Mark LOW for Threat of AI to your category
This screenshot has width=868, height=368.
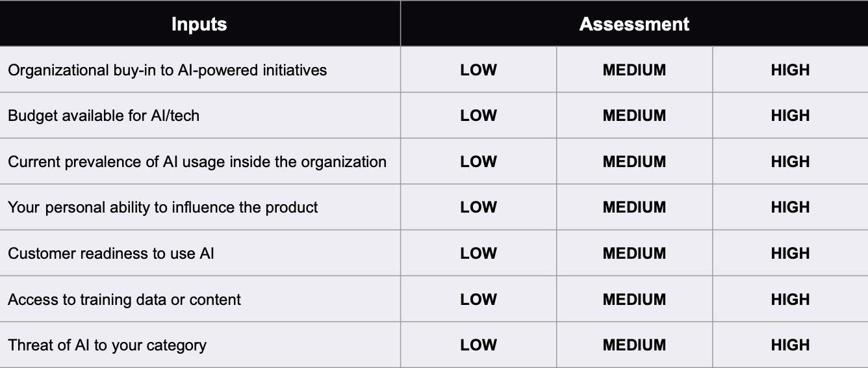478,345
